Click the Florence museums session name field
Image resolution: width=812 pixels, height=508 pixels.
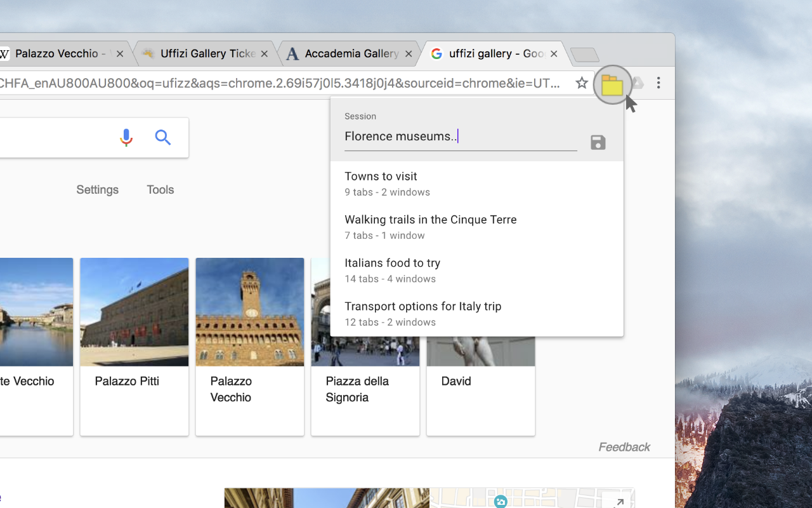pos(460,136)
